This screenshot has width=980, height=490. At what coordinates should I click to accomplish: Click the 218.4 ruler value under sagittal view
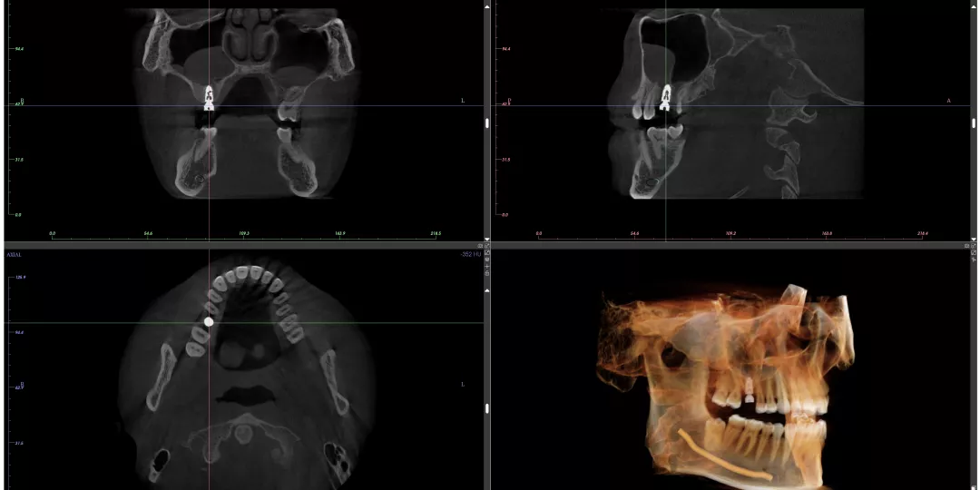(x=923, y=233)
